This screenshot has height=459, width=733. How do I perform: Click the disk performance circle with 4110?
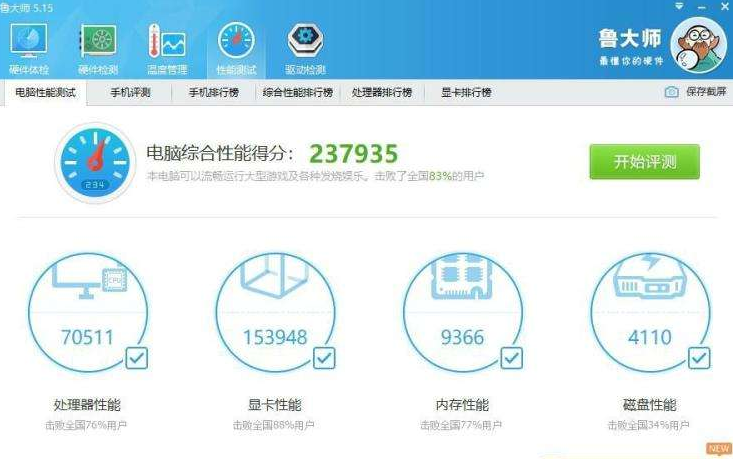tap(650, 312)
